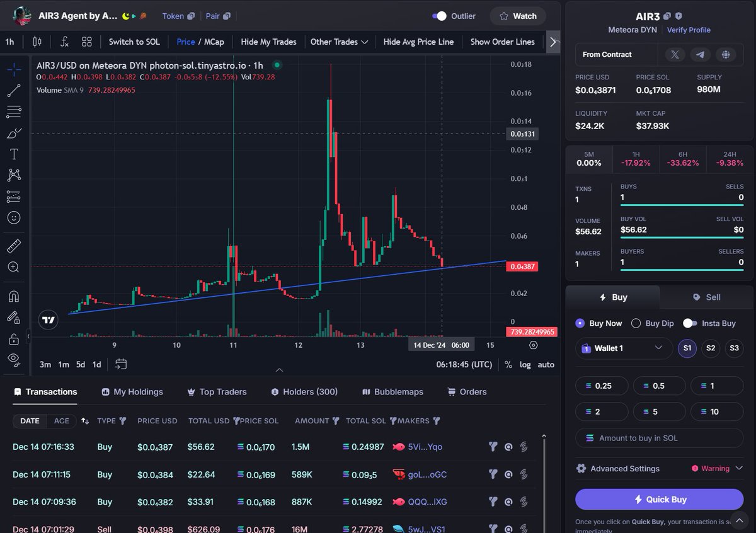Viewport: 756px width, 533px height.
Task: Select the Text annotation tool
Action: click(14, 154)
